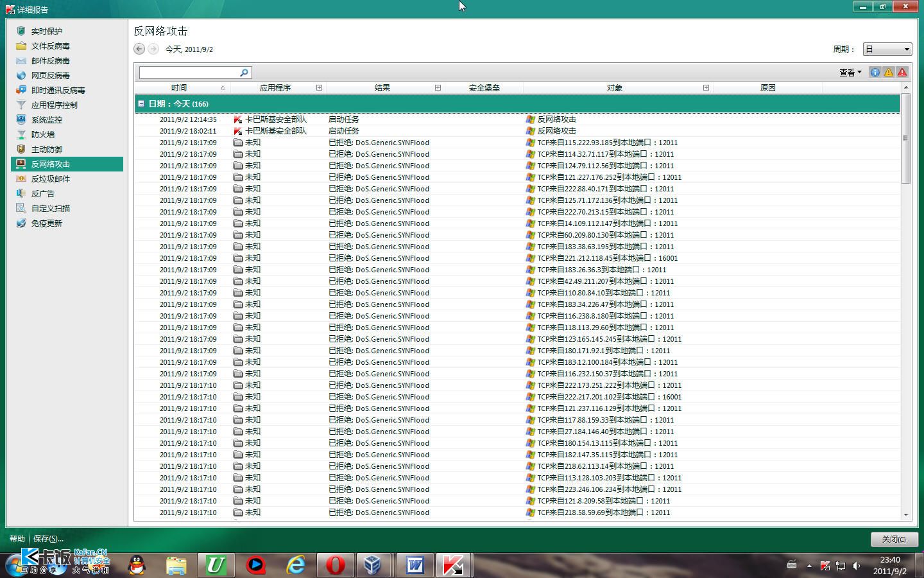The height and width of the screenshot is (578, 924).
Task: Open Internet Explorer from taskbar
Action: 295,565
